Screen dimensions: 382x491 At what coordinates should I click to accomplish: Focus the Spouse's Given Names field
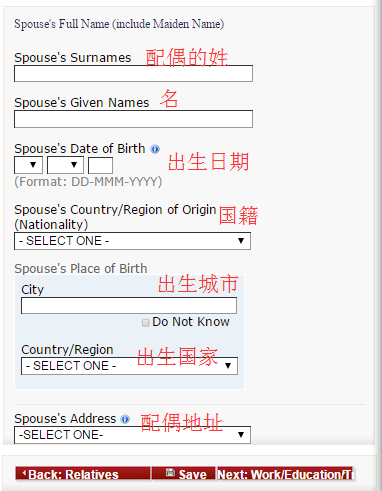coord(133,119)
